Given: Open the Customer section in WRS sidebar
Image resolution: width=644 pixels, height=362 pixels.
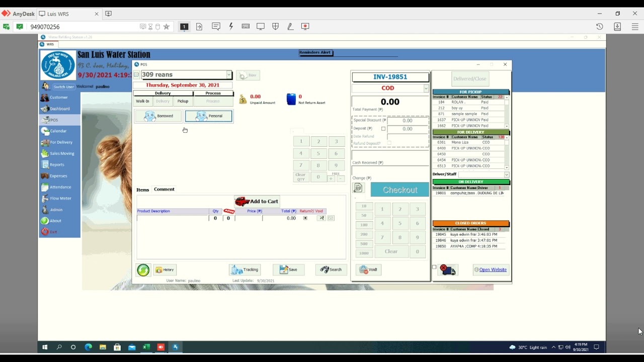Looking at the screenshot, I should (59, 98).
